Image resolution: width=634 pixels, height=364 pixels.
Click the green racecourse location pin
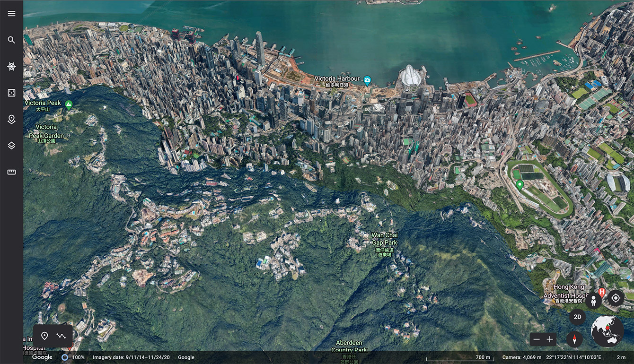tap(520, 185)
